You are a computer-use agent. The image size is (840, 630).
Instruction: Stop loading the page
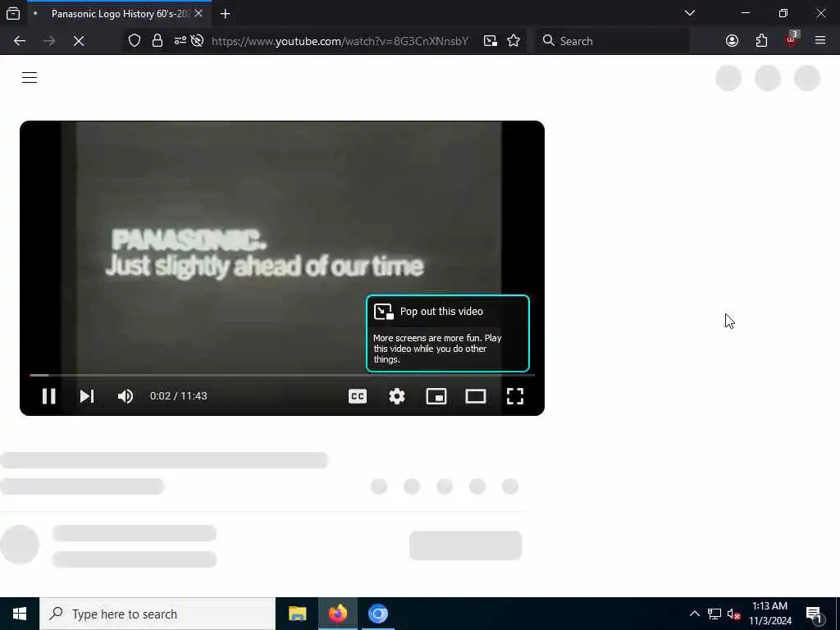click(79, 41)
